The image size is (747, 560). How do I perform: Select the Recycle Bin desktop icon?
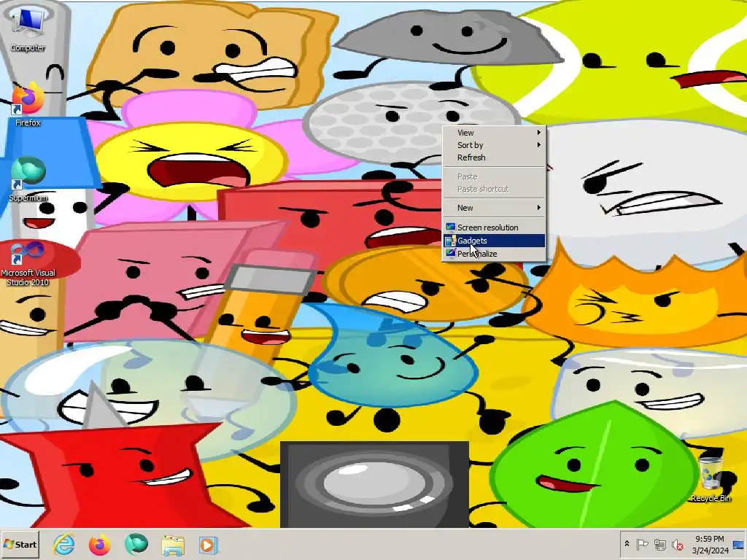pyautogui.click(x=711, y=478)
